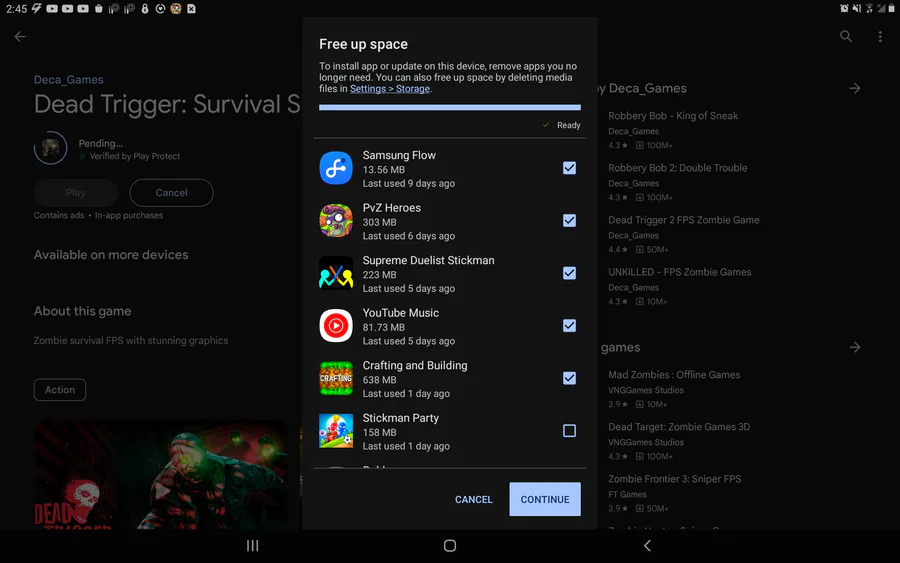Tap the battery icon in the status bar

pyautogui.click(x=891, y=8)
